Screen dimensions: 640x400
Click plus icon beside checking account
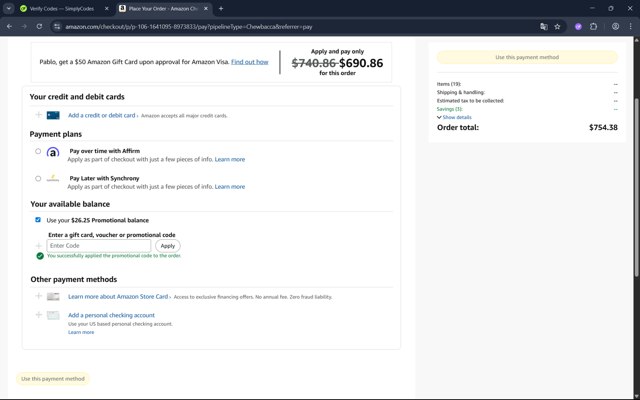38,315
